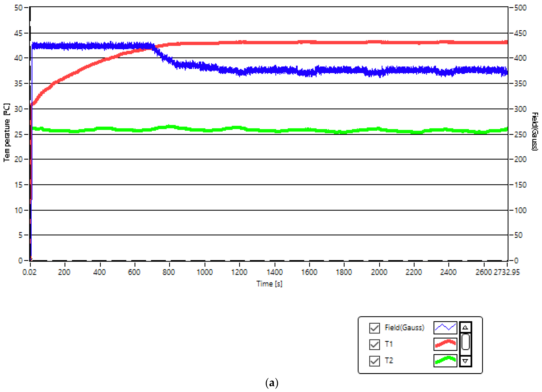Viewport: 542px width, 392px height.
Task: Click the 2732.95 x-axis end value
Action: click(507, 272)
